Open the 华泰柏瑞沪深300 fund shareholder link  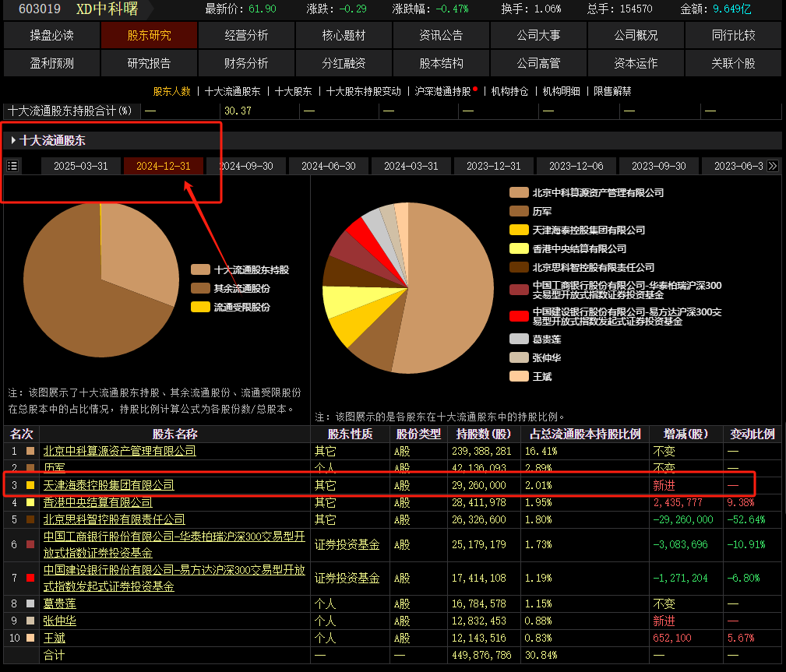(x=174, y=544)
